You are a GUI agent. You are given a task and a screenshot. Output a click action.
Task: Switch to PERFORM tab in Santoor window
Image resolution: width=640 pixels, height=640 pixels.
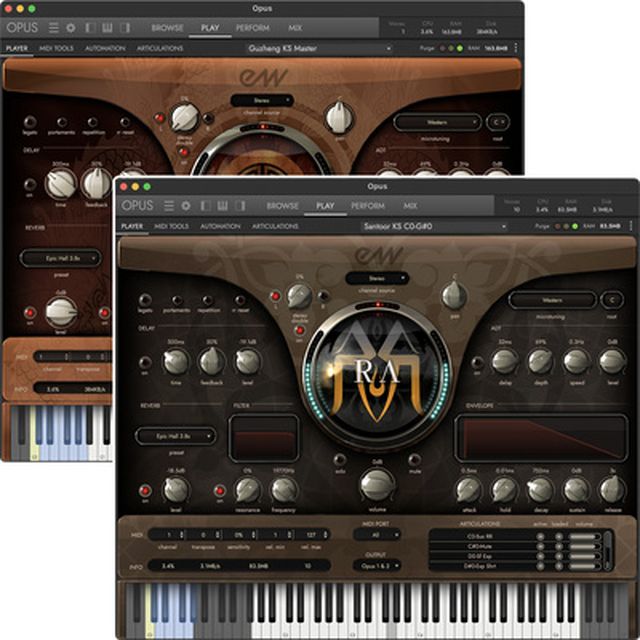pyautogui.click(x=368, y=206)
